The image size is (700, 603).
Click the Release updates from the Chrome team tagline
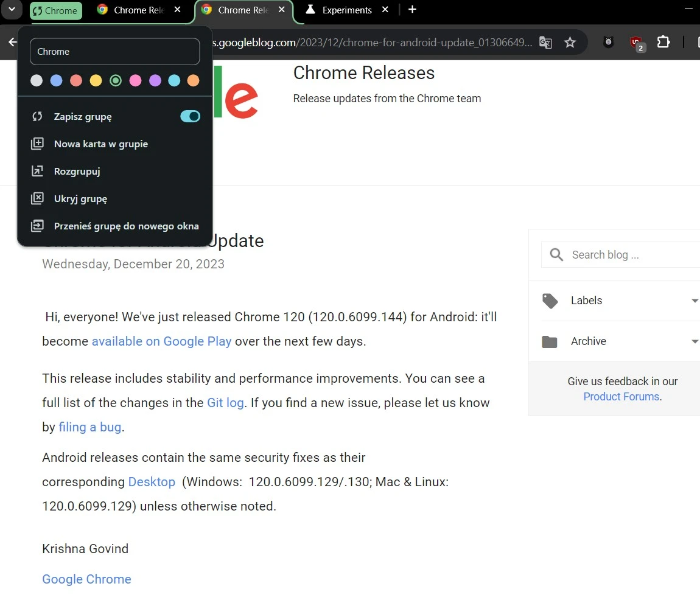pyautogui.click(x=387, y=98)
